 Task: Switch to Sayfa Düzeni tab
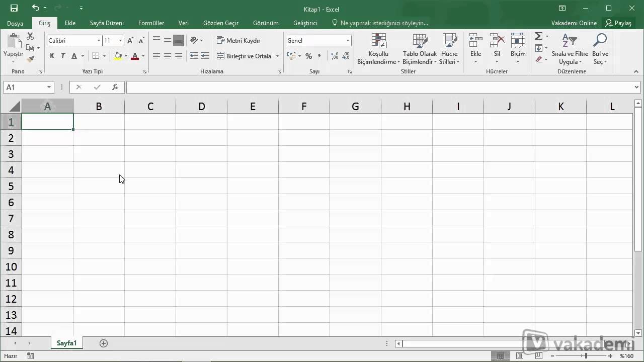point(107,23)
